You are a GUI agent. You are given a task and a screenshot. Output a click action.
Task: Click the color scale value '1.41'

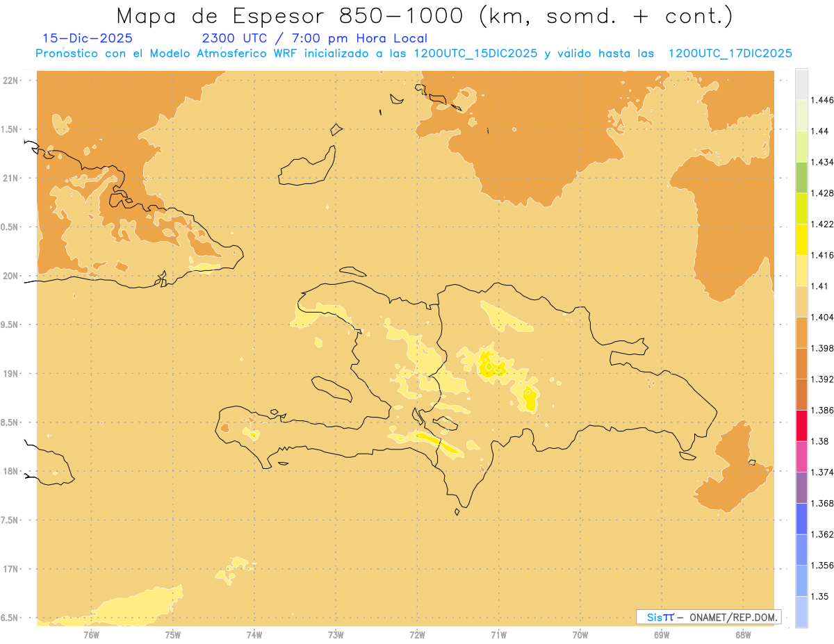820,286
